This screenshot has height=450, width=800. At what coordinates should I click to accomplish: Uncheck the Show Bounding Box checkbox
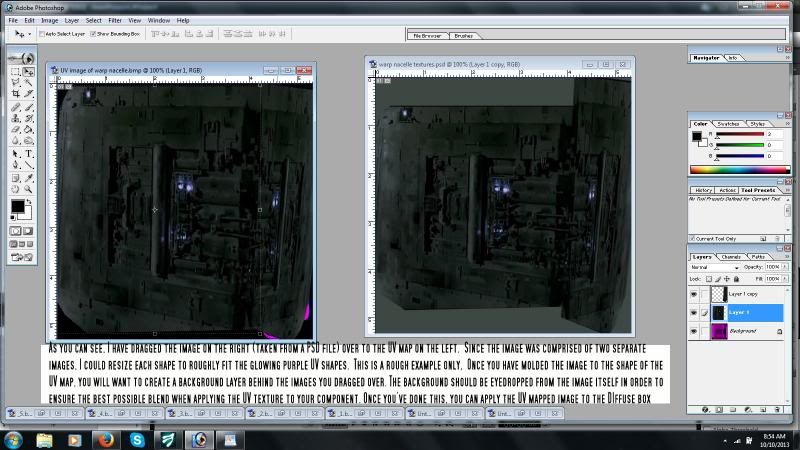[94, 33]
